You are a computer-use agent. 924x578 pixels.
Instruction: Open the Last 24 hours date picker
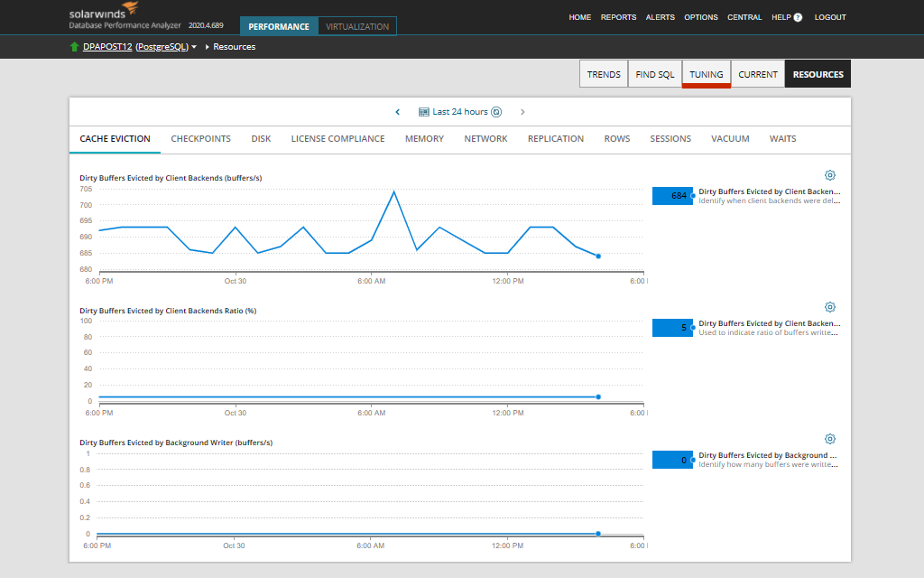pos(460,112)
